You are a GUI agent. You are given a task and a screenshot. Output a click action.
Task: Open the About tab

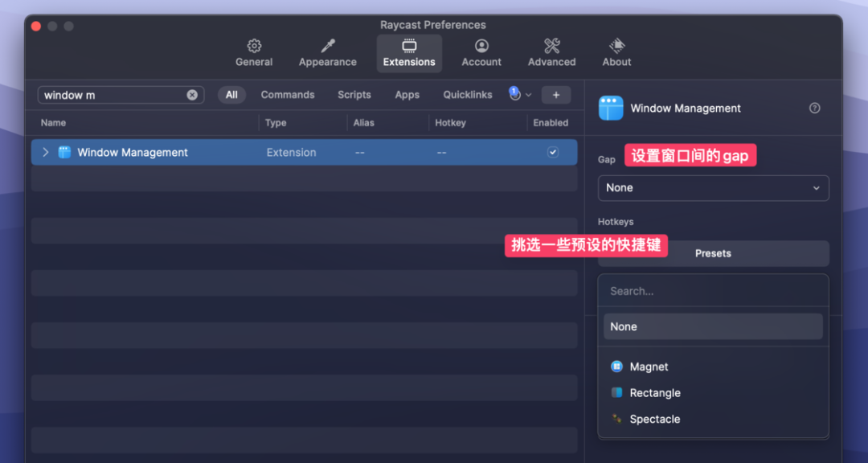pos(616,53)
